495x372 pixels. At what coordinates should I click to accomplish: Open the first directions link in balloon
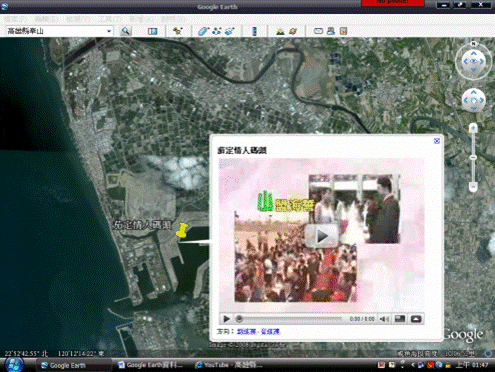coord(246,332)
